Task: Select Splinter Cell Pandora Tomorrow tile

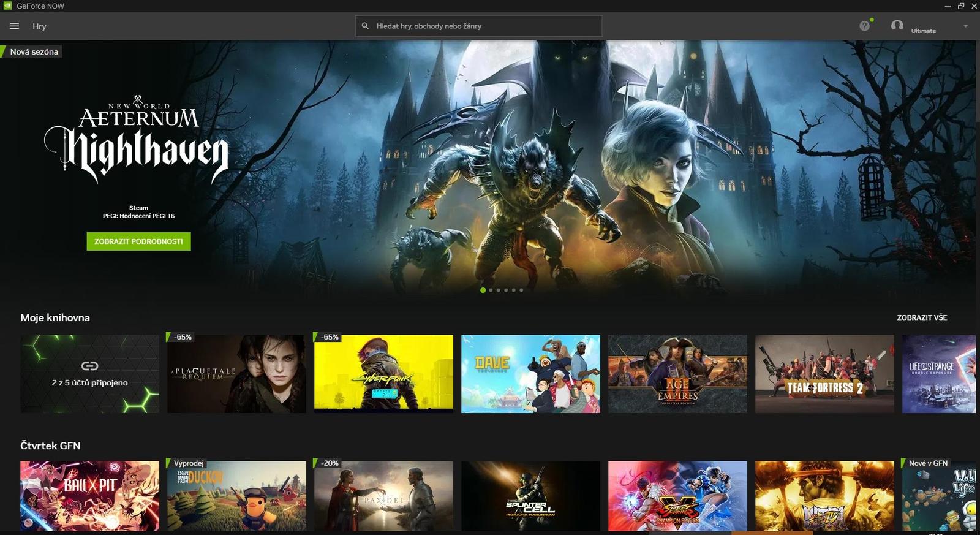Action: coord(530,496)
